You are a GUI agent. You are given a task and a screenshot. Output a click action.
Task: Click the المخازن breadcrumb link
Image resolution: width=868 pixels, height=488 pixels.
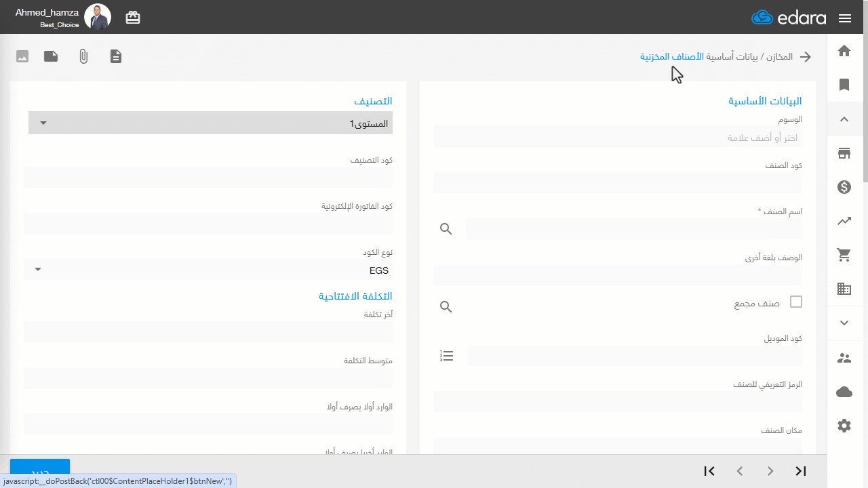(779, 56)
